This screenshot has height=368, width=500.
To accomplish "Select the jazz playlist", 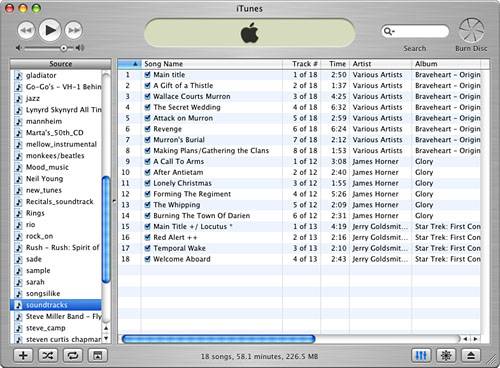I will pyautogui.click(x=56, y=98).
